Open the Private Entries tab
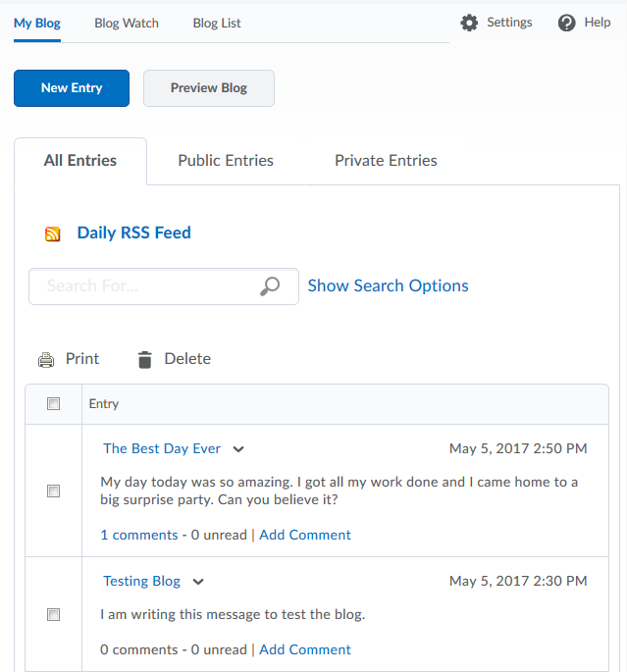Viewport: 627px width, 672px height. [386, 161]
